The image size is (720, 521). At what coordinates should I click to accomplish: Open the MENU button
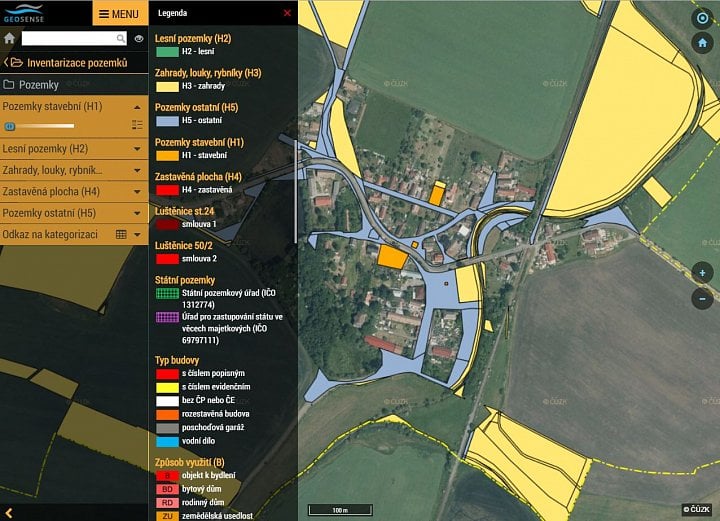(119, 14)
